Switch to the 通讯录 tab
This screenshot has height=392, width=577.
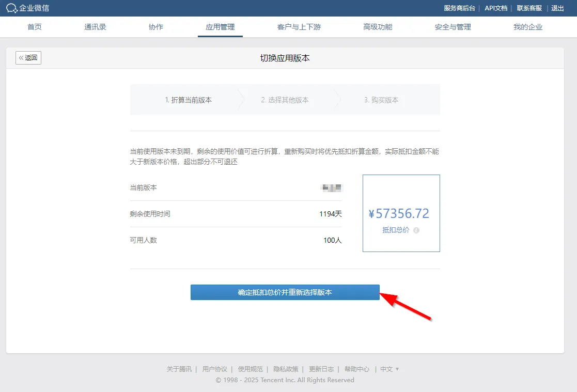(x=95, y=27)
